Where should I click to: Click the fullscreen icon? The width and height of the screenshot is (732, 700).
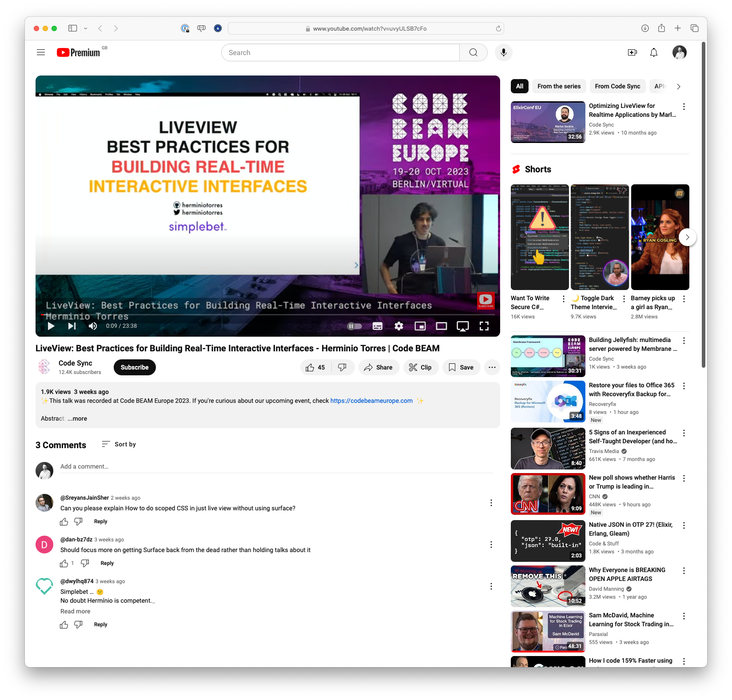tap(484, 326)
